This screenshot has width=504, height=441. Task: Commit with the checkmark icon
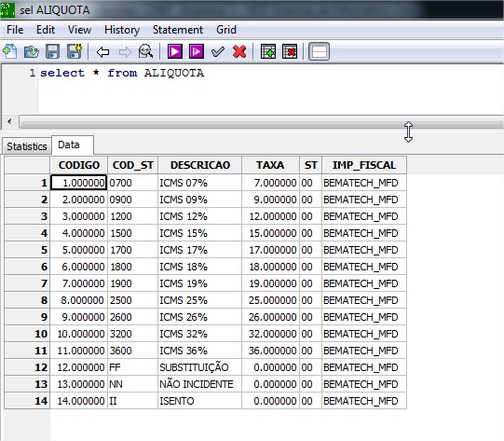tap(218, 51)
